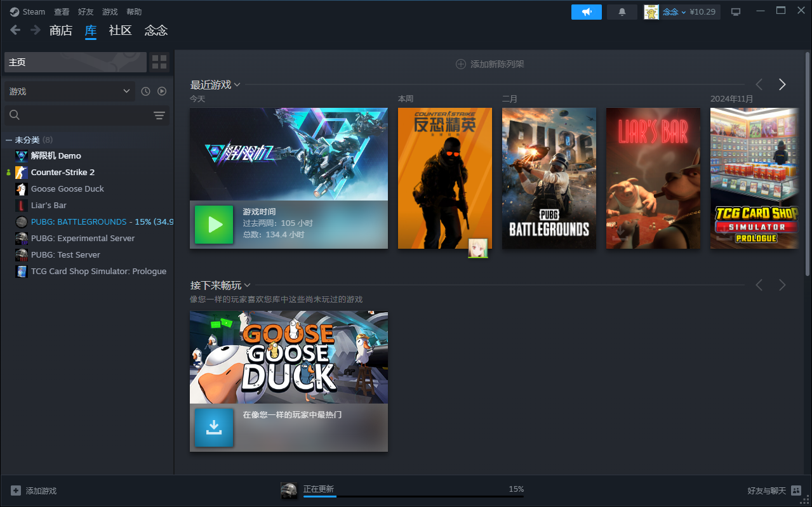The height and width of the screenshot is (507, 812).
Task: Toggle ready-to-play filter icon
Action: (x=162, y=91)
